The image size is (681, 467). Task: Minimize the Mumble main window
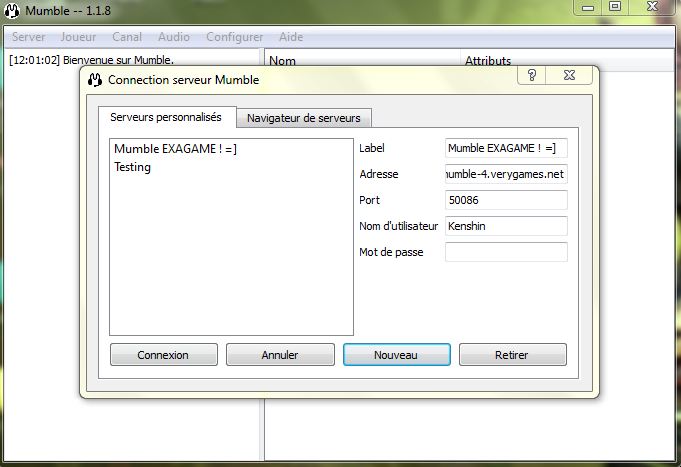pos(588,7)
